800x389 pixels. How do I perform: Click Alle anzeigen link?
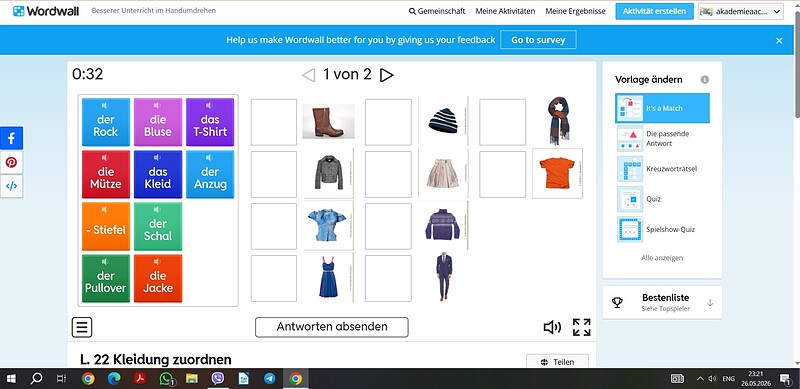(662, 258)
